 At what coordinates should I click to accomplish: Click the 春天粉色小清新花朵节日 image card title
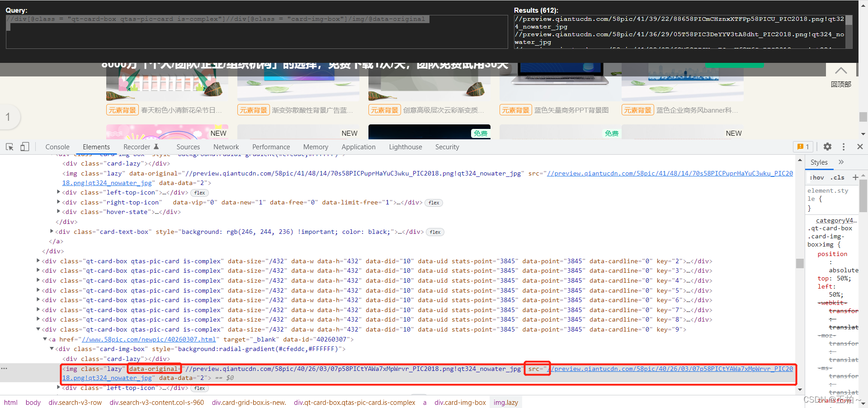[x=181, y=110]
